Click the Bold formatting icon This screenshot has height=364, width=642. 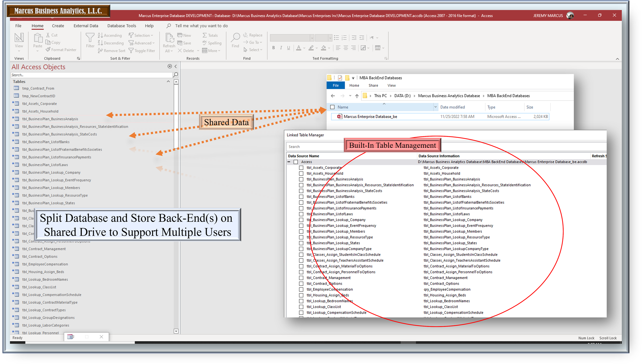pos(273,48)
